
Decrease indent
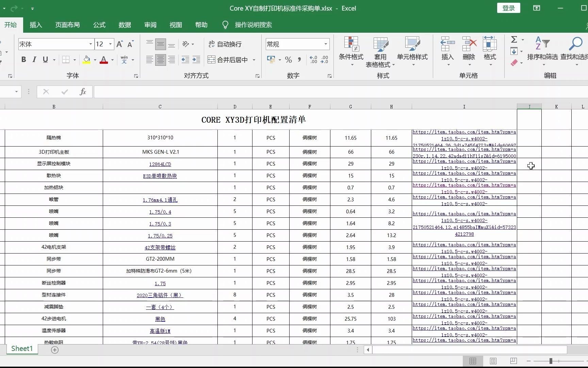pos(185,60)
